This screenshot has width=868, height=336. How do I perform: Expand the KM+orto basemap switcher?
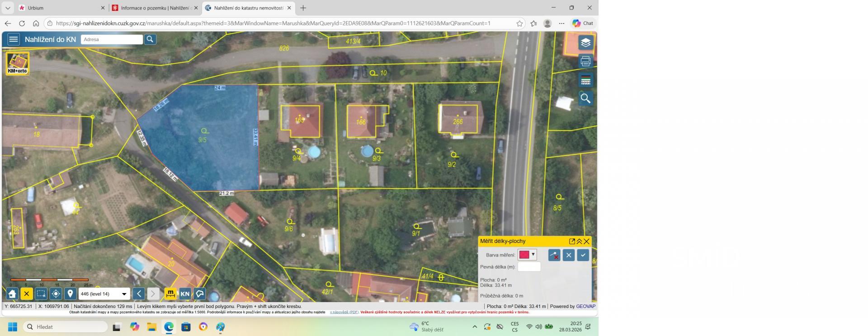18,63
